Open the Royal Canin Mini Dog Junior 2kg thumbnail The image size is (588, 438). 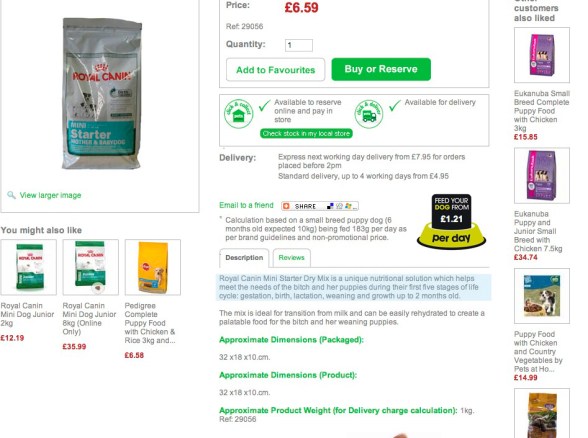[28, 267]
